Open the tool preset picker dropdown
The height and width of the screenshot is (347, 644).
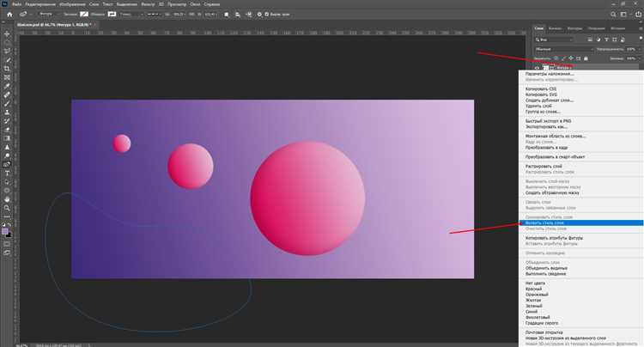click(x=26, y=15)
